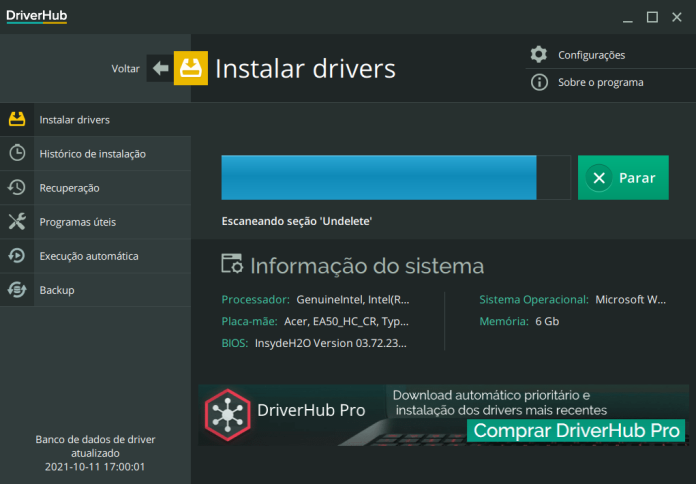Click the Instalar drivers page title

click(305, 69)
